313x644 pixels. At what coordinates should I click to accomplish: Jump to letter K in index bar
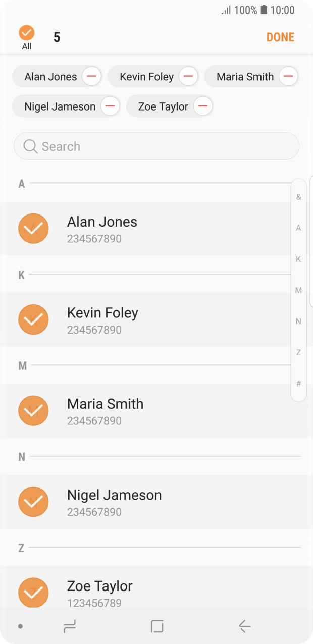tap(298, 259)
